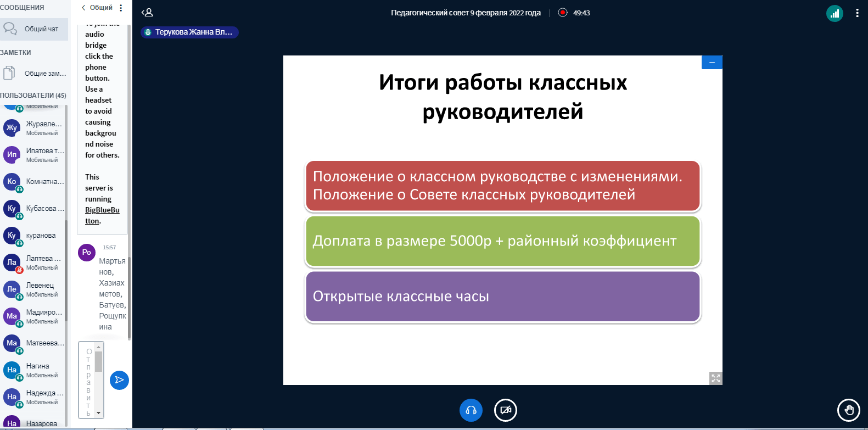868x430 pixels.
Task: Click the Ла avatar with muted badge
Action: 12,262
